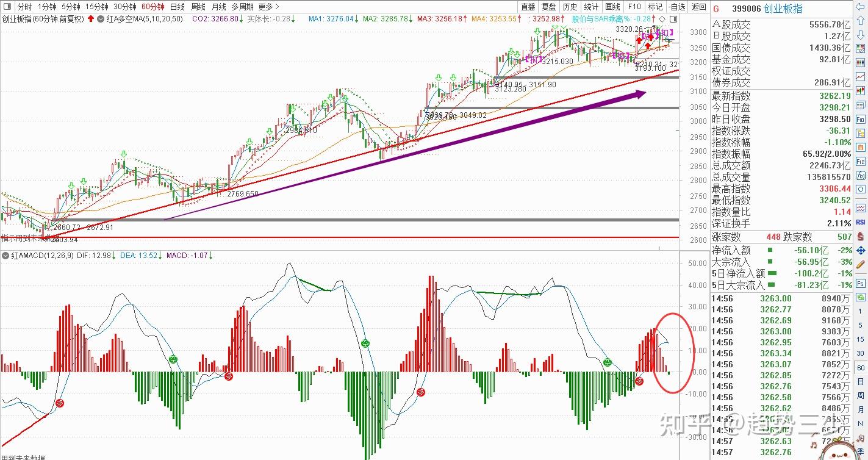The height and width of the screenshot is (460, 868).
Task: Open the table grid icon in sidebar
Action: coord(861,62)
